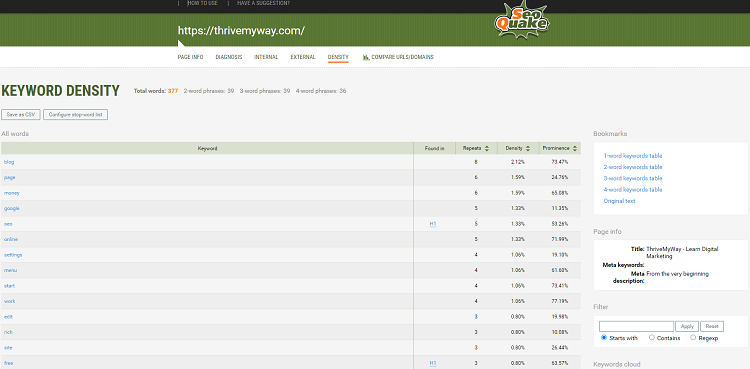Click the 2.12% density of blog
This screenshot has height=369, width=750.
pyautogui.click(x=518, y=162)
